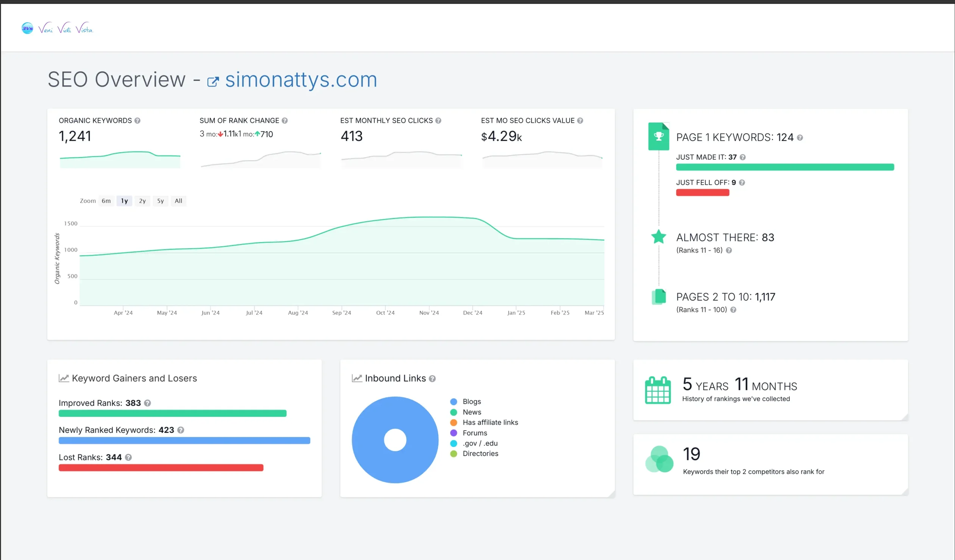Open the Just Fell Off help icon
This screenshot has height=560, width=955.
point(742,182)
